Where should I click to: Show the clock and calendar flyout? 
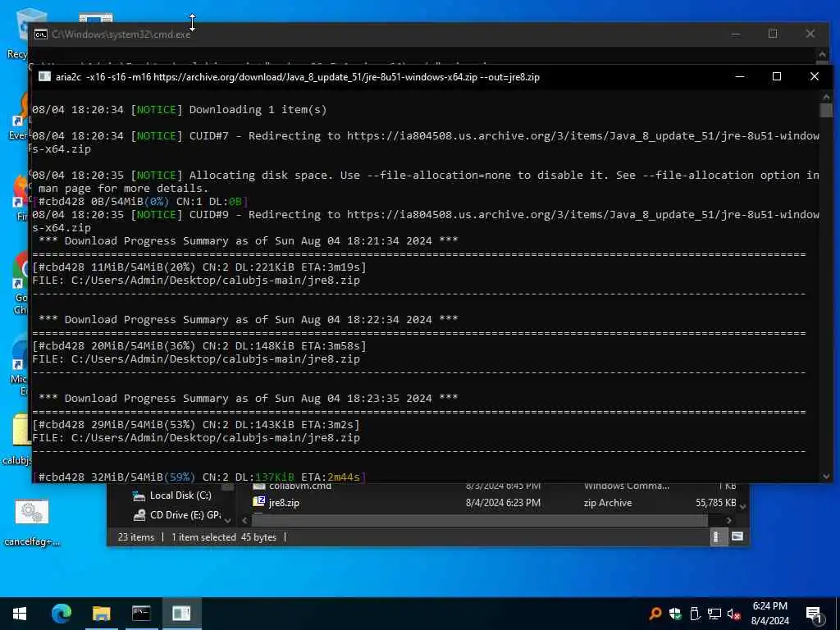769,614
